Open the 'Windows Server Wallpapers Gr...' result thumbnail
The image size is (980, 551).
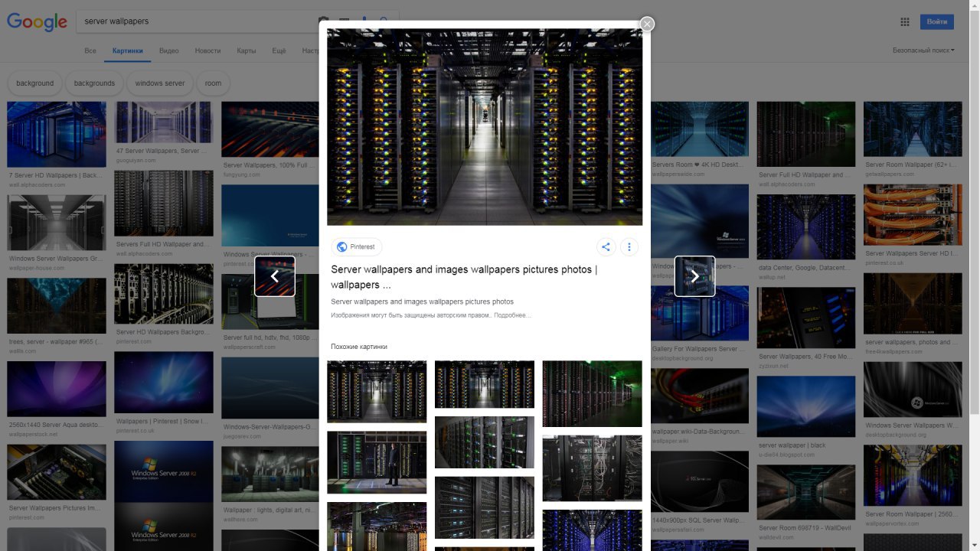[57, 223]
